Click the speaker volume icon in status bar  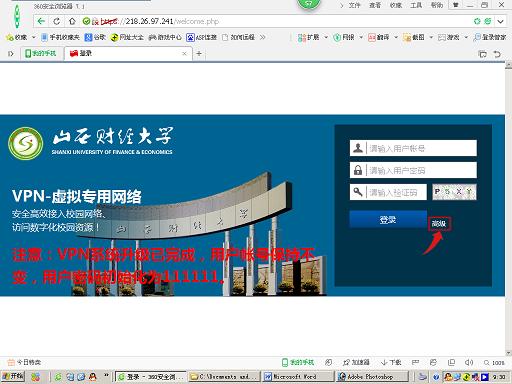point(469,362)
